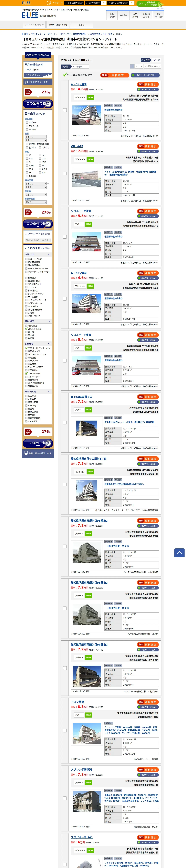Open the アロマ美里 building photo
186x868 pixels.
click(87, 734)
